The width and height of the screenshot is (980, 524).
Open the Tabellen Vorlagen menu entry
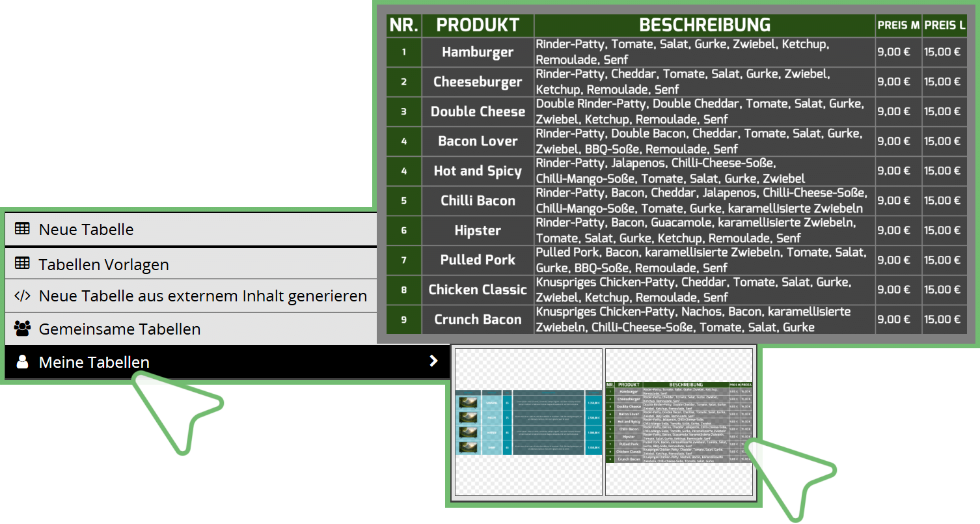click(191, 264)
